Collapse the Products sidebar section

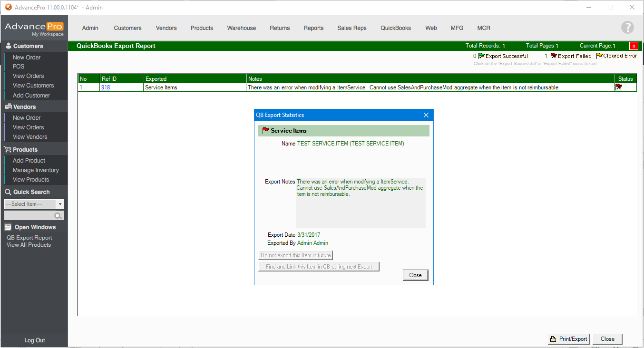click(x=25, y=150)
